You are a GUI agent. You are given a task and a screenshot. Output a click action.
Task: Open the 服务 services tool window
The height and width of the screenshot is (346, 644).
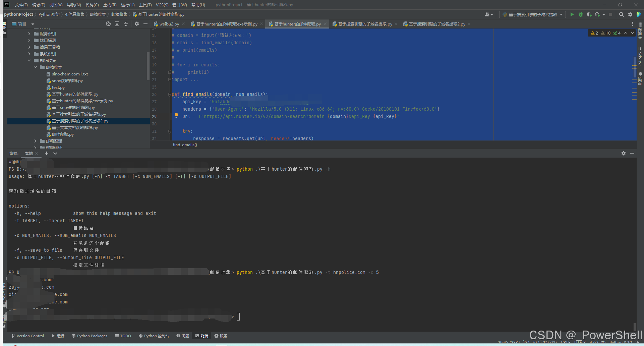pos(221,336)
